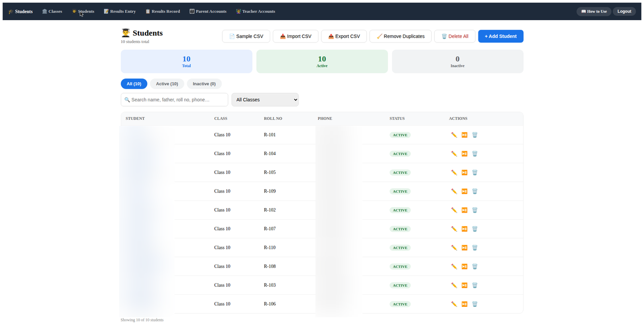Click the ROLL NO column header
Screen dimensions: 644x335
[x=273, y=118]
